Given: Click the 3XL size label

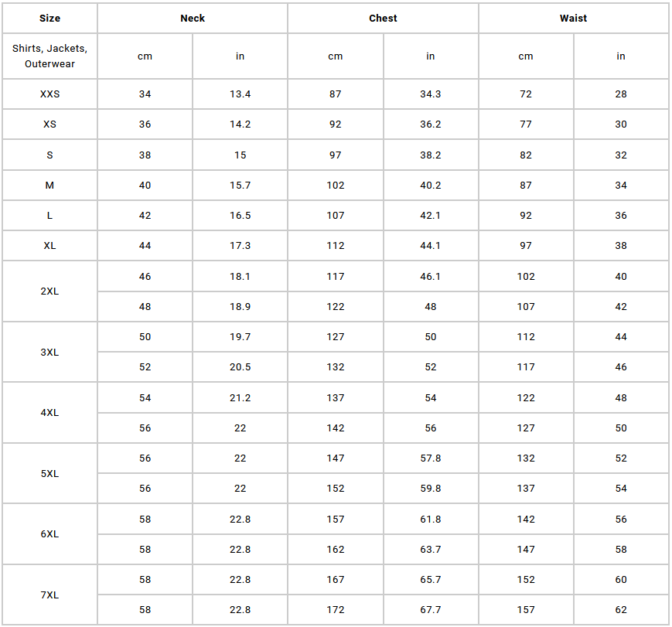Looking at the screenshot, I should point(49,353).
